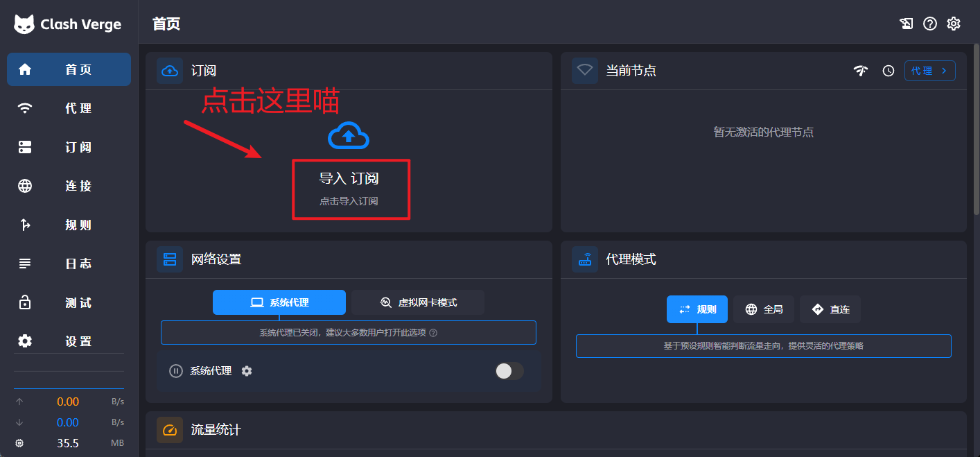
Task: Click the pause icon beside 系统代理
Action: tap(176, 371)
